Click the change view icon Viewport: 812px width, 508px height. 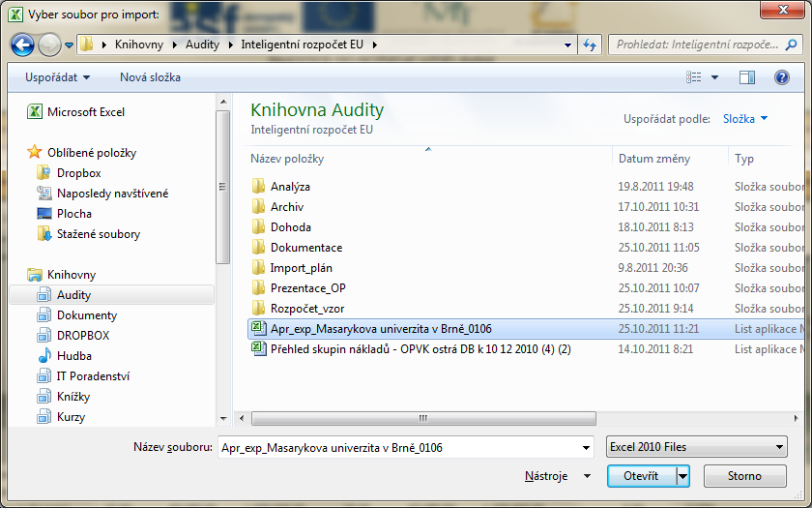pyautogui.click(x=694, y=77)
